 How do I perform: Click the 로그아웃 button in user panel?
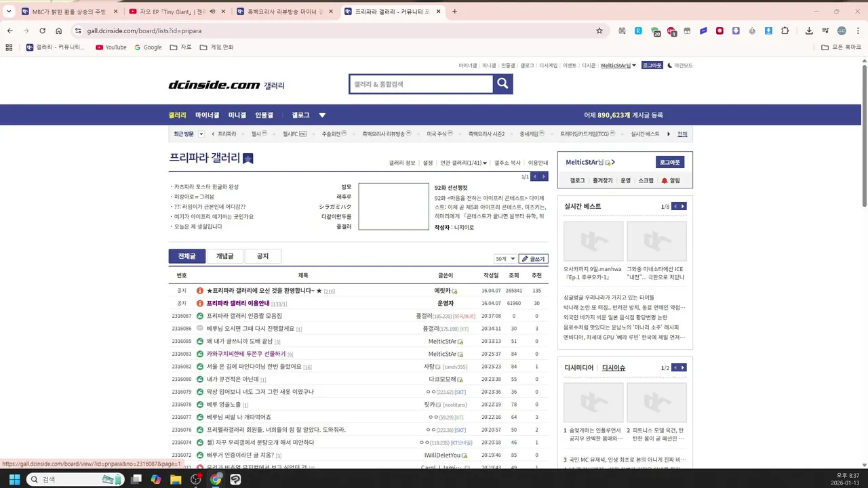click(670, 163)
